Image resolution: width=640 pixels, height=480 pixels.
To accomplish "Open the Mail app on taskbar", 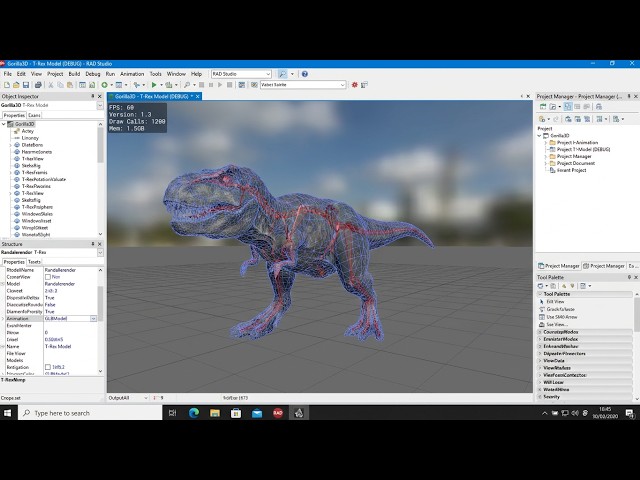I will pos(257,413).
